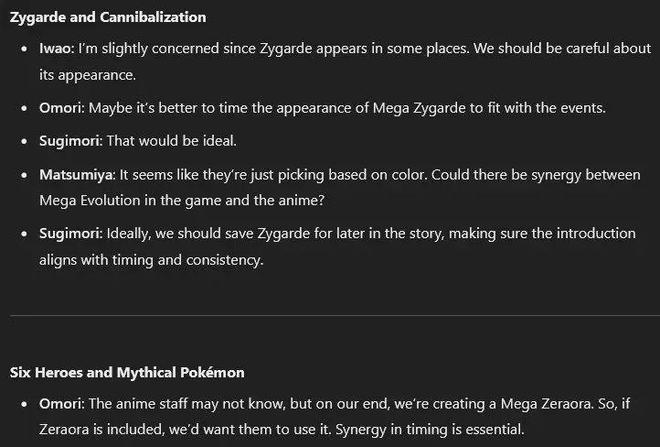Screen dimensions: 660x447
Task: Click the bullet beside the last Omori line
Action: click(24, 404)
